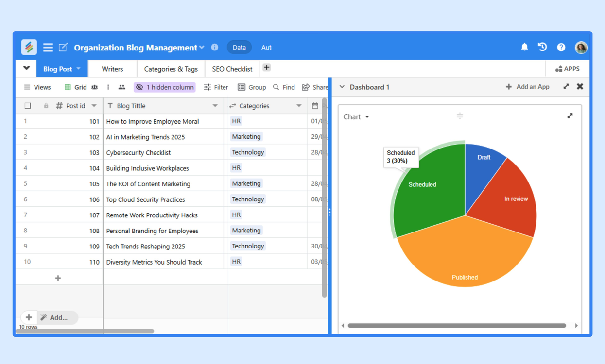Open the workspace title dropdown arrow
605x364 pixels.
[202, 48]
